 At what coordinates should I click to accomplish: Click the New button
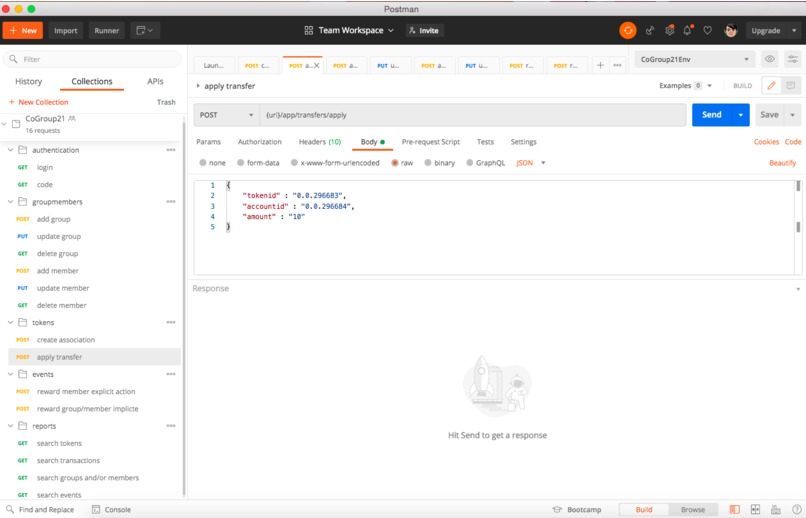(x=23, y=30)
